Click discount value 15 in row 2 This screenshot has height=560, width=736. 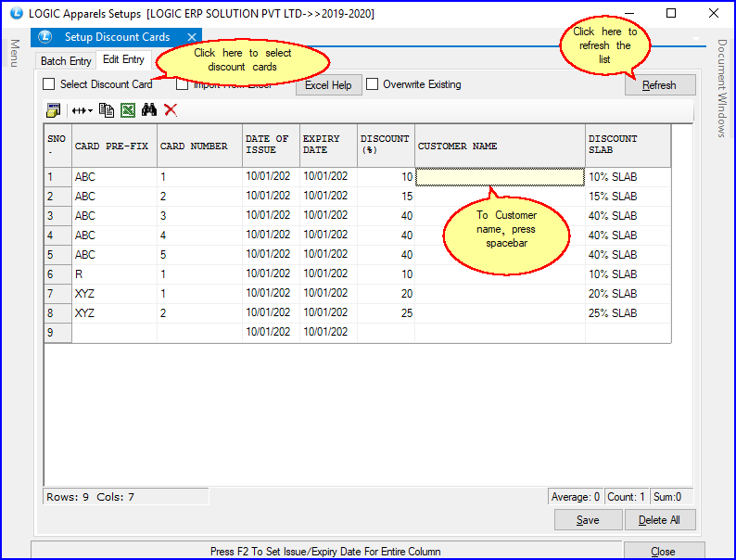(386, 197)
